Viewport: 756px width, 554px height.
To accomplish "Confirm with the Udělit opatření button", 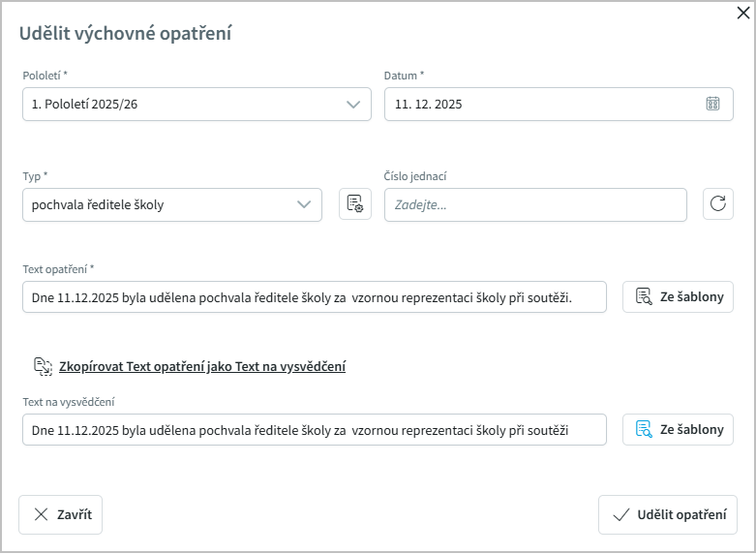I will [x=668, y=514].
